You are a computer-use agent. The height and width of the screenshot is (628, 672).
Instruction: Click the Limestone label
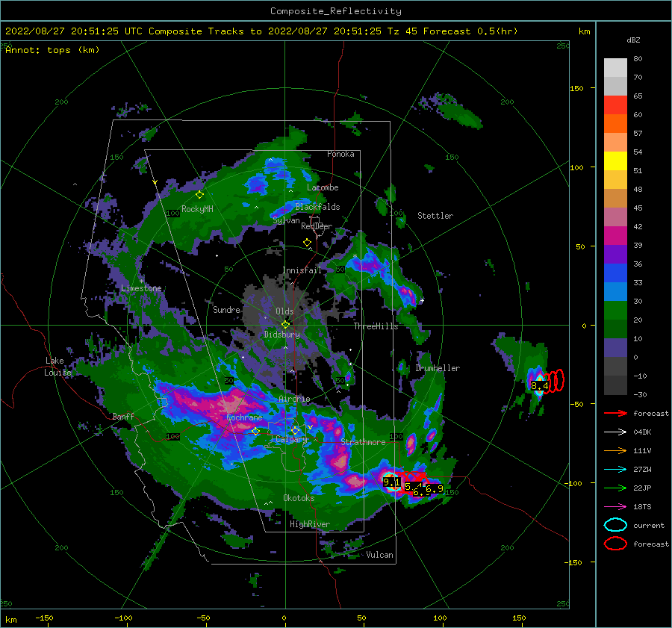[141, 288]
